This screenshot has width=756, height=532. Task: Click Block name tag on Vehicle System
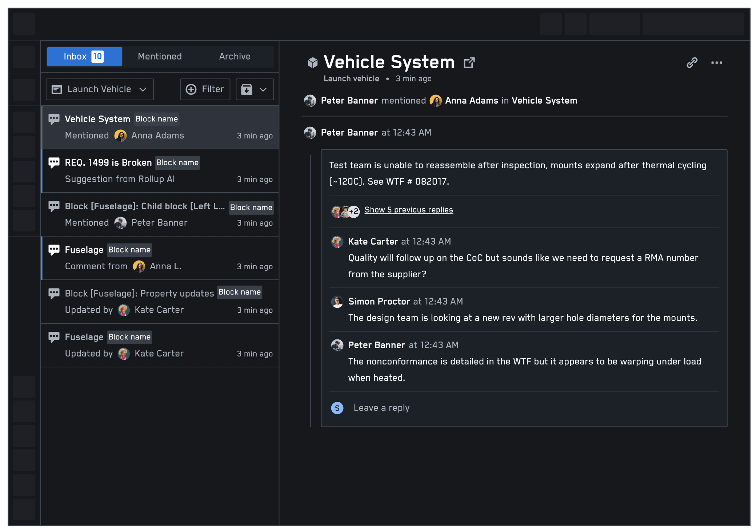pyautogui.click(x=156, y=119)
